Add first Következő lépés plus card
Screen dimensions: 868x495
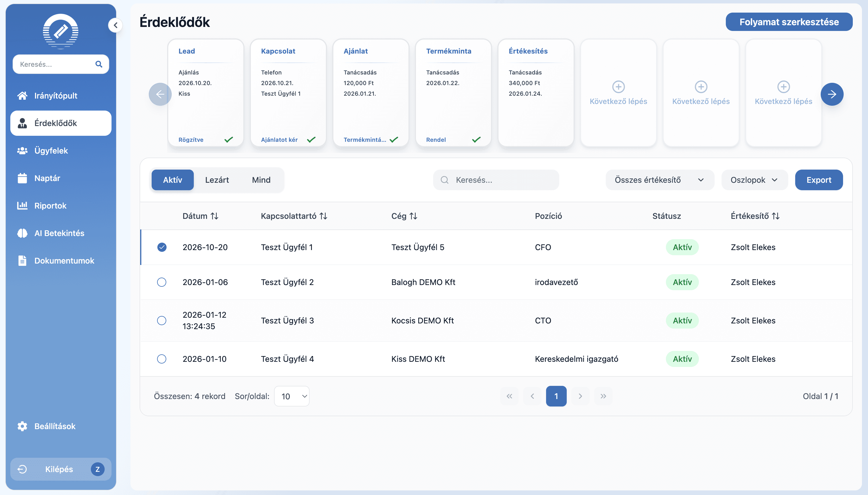pos(618,87)
